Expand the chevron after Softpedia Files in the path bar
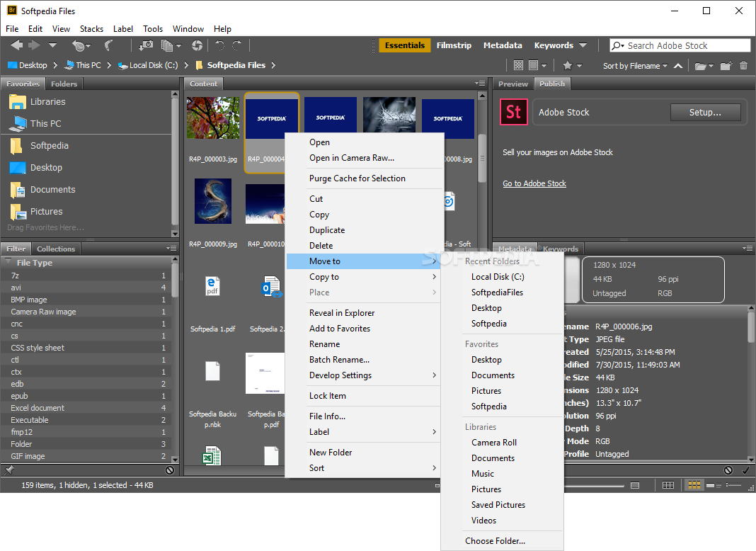This screenshot has width=756, height=551. click(273, 65)
